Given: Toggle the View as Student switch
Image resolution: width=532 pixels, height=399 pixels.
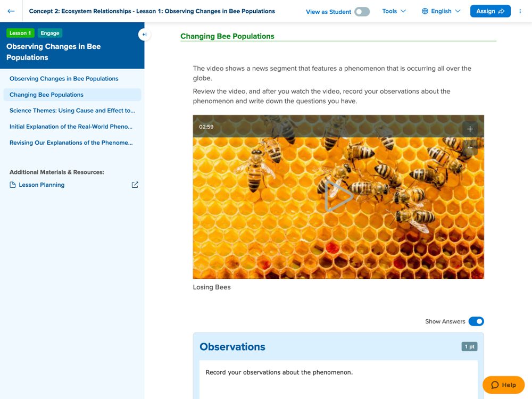Looking at the screenshot, I should [x=362, y=12].
